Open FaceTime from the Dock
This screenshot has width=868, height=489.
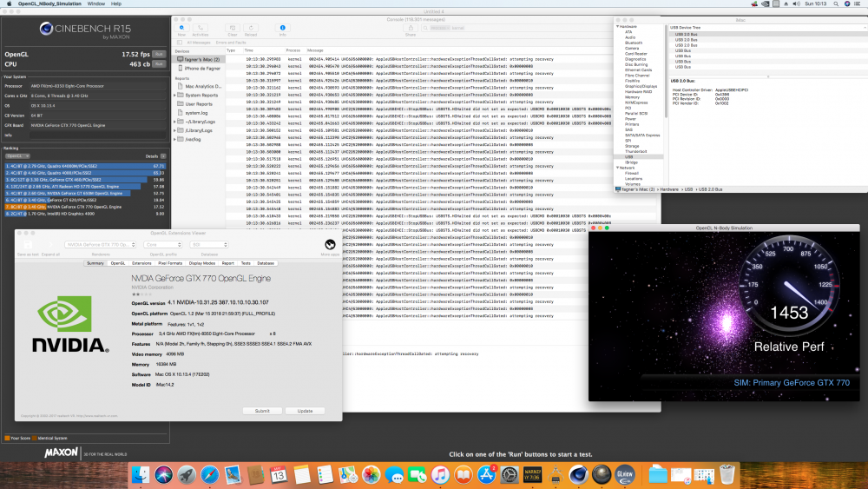pyautogui.click(x=417, y=474)
